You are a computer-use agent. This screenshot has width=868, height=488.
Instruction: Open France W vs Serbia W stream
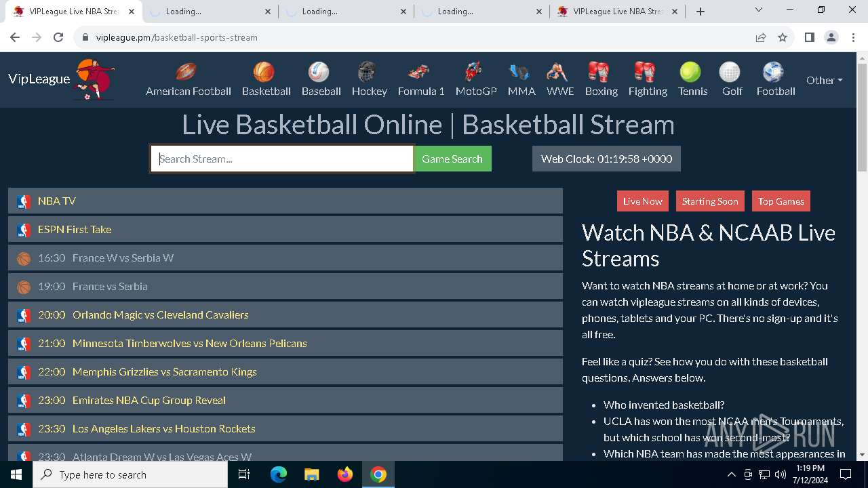pos(285,258)
